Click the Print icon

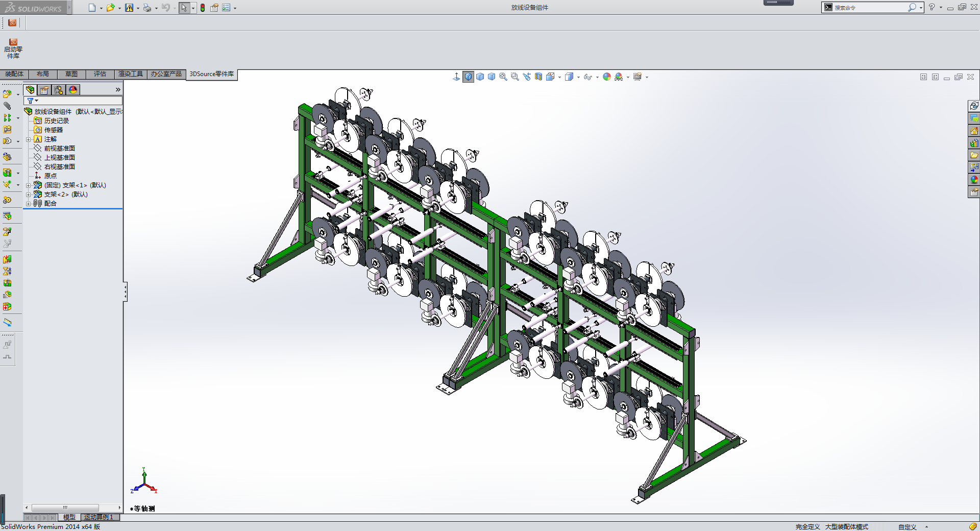pos(147,8)
